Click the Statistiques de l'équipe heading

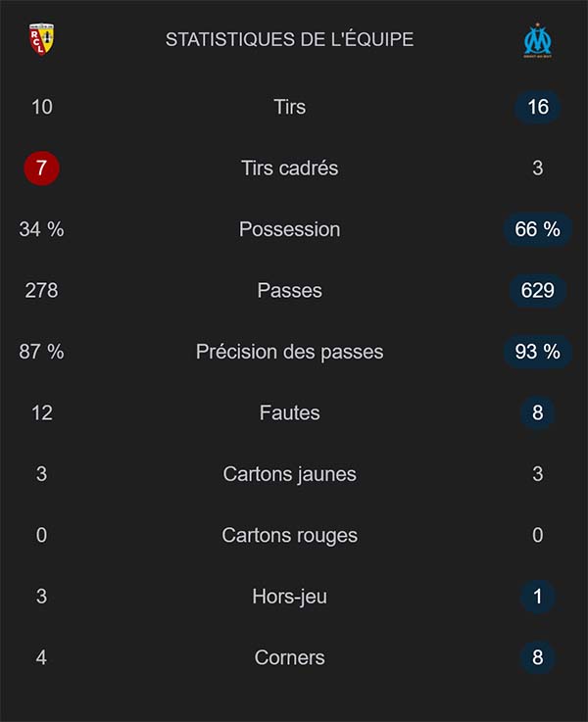point(289,39)
